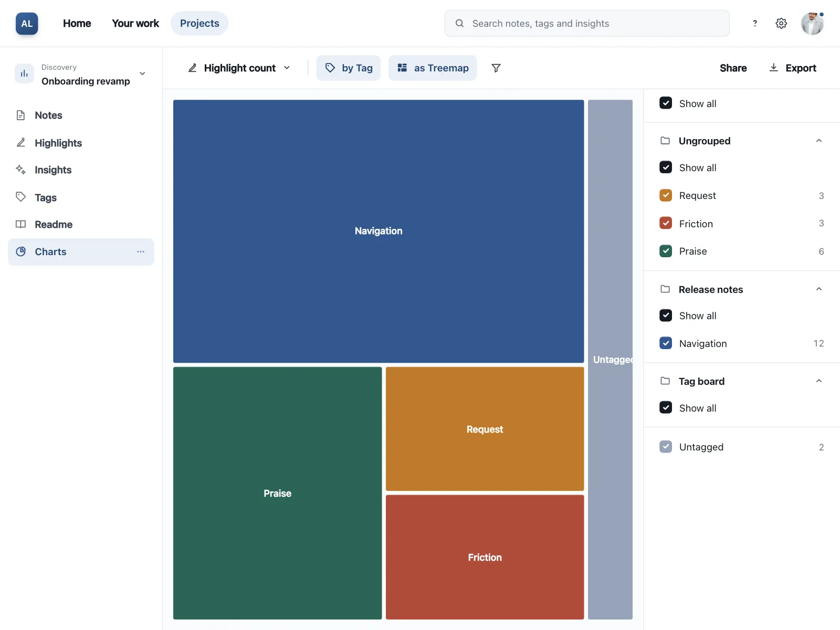Click the Insights sparkle icon
Viewport: 840px width, 630px height.
click(x=21, y=170)
